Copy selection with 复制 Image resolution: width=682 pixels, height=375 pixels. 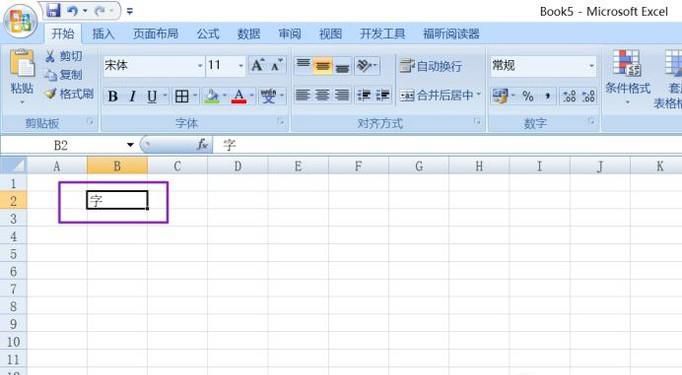coord(64,75)
